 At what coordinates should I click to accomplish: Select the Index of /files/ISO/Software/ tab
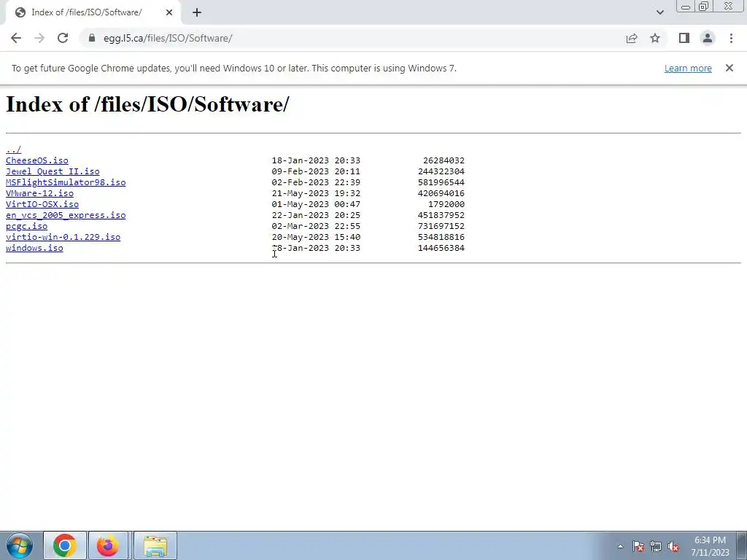pos(93,12)
